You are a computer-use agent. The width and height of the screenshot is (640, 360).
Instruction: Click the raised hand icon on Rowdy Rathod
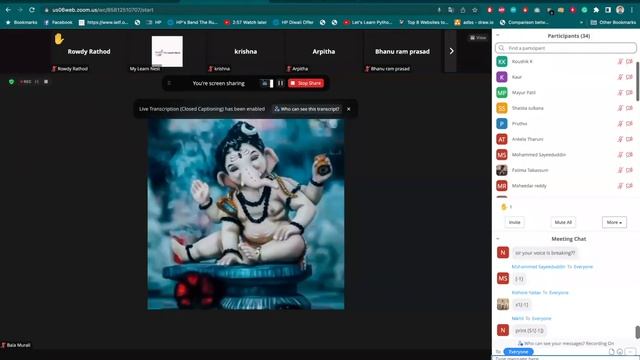pos(59,39)
